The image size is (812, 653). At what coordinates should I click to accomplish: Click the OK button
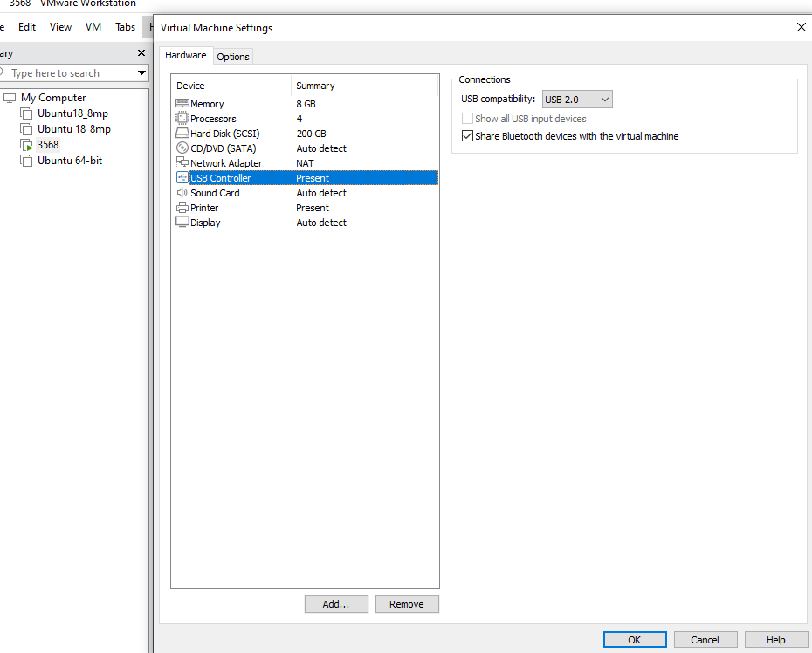point(635,640)
